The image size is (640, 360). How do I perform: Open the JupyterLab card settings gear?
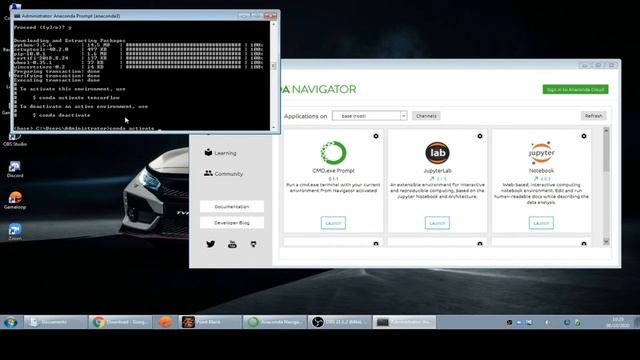pos(480,136)
